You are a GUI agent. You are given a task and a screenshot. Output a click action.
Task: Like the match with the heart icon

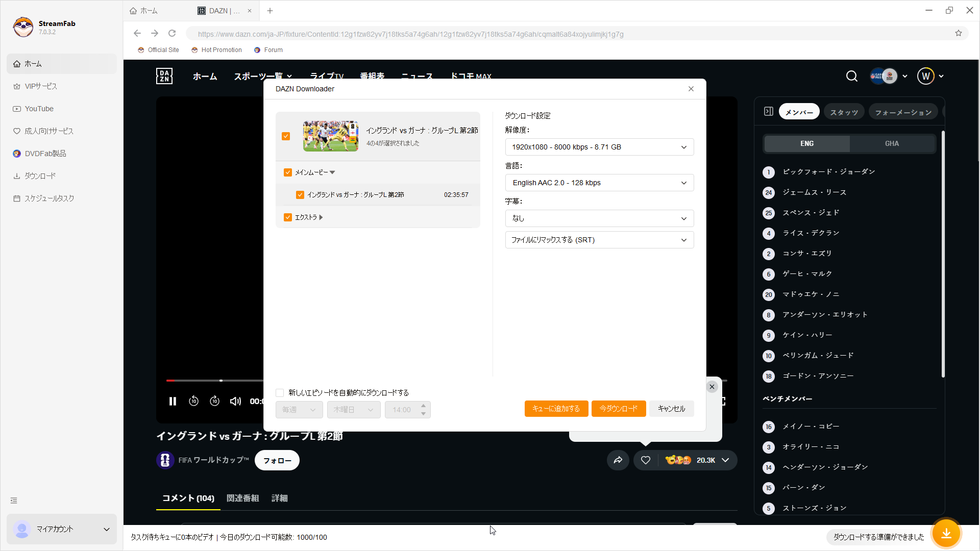click(x=646, y=460)
